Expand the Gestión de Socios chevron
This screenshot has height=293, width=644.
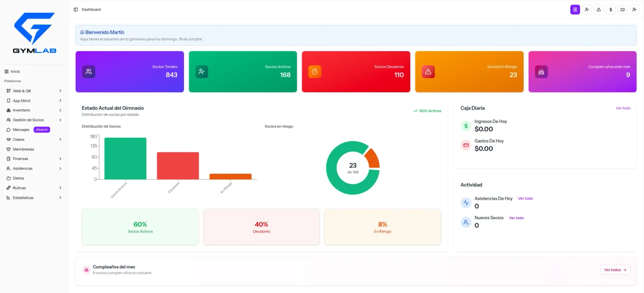[60, 120]
